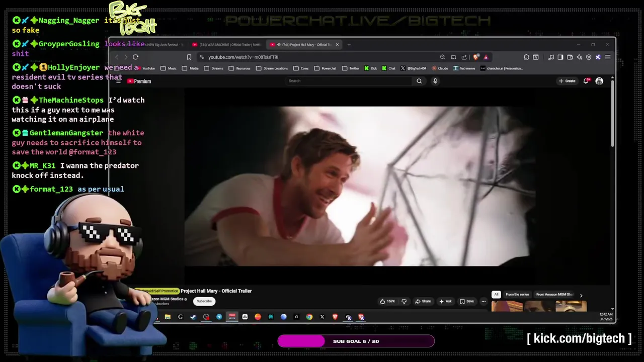Screen dimensions: 644x362
Task: Open the Create menu
Action: coord(567,81)
